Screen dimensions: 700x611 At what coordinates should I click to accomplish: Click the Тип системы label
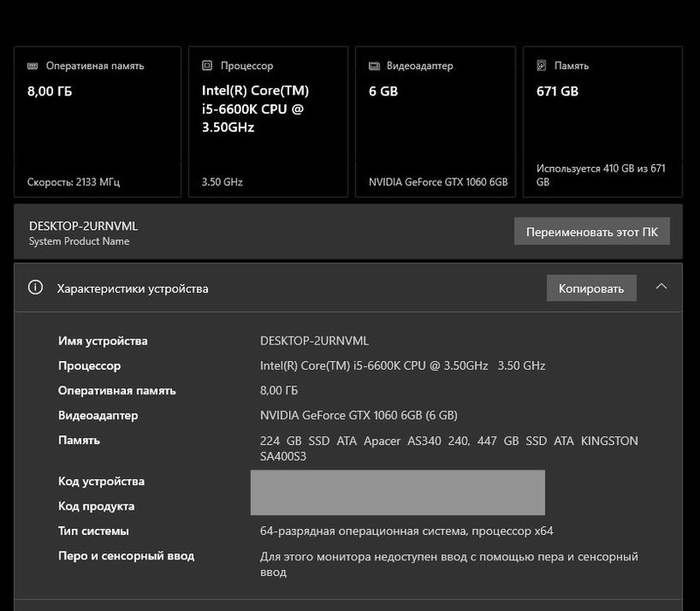[94, 531]
